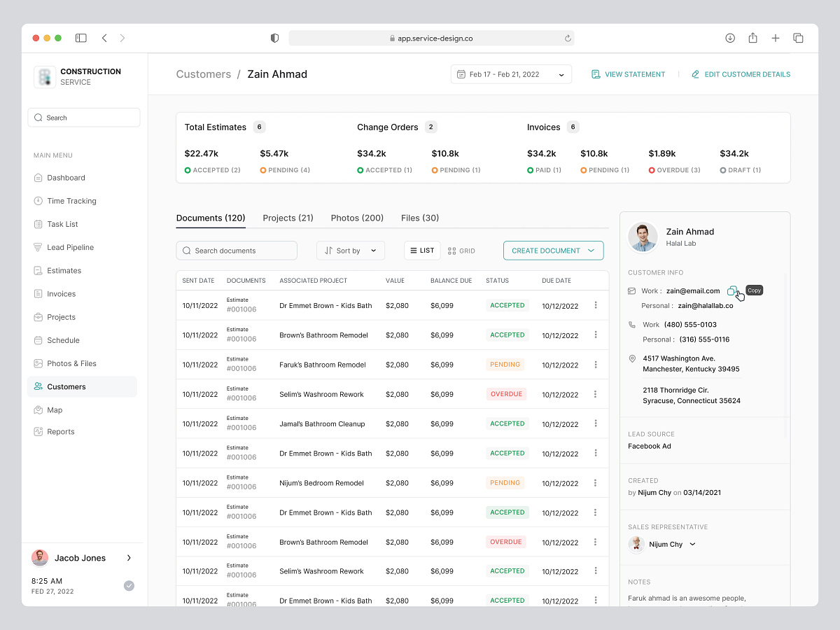The height and width of the screenshot is (630, 840).
Task: Expand the CREATE DOCUMENT dropdown
Action: pos(553,250)
